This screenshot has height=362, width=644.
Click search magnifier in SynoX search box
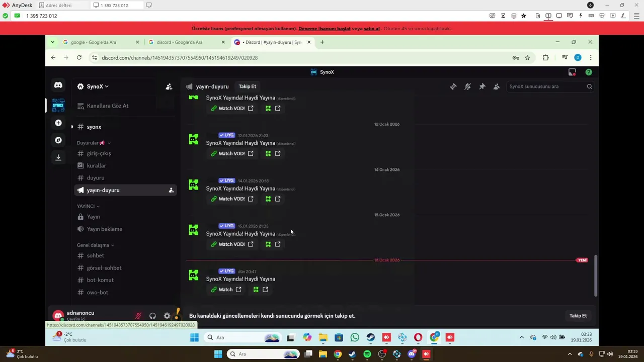point(589,86)
